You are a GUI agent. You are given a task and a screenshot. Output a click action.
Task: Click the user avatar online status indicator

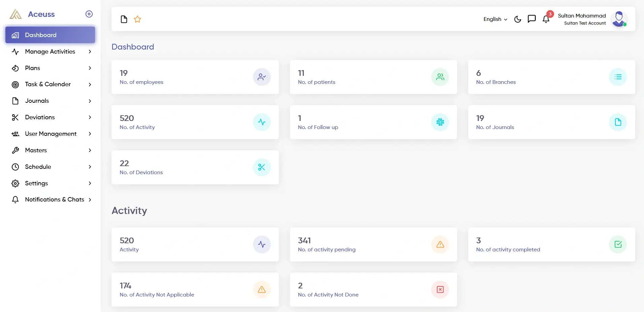tap(625, 25)
